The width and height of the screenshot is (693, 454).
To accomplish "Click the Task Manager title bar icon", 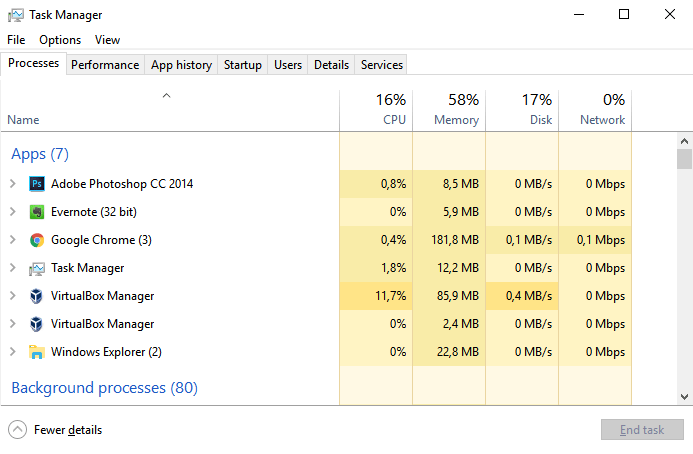I will click(15, 15).
